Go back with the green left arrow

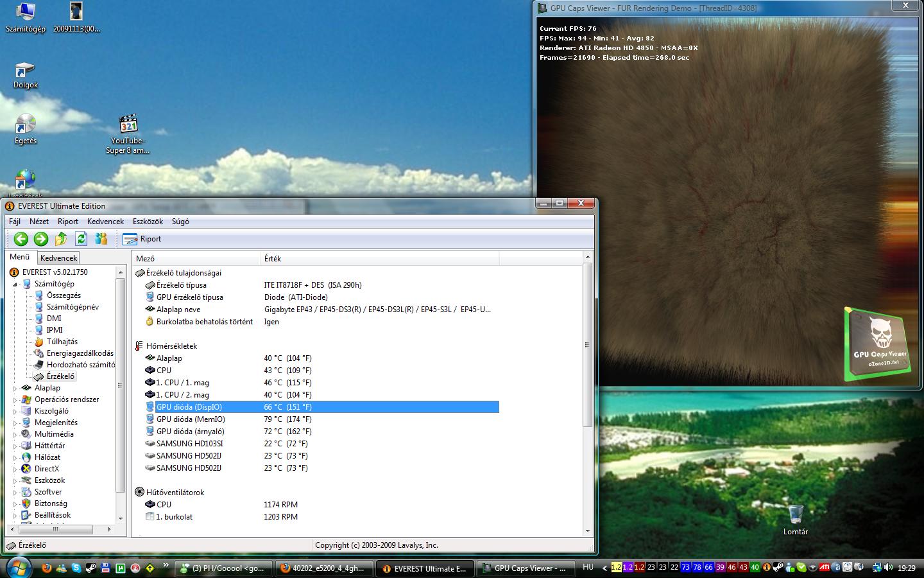21,239
